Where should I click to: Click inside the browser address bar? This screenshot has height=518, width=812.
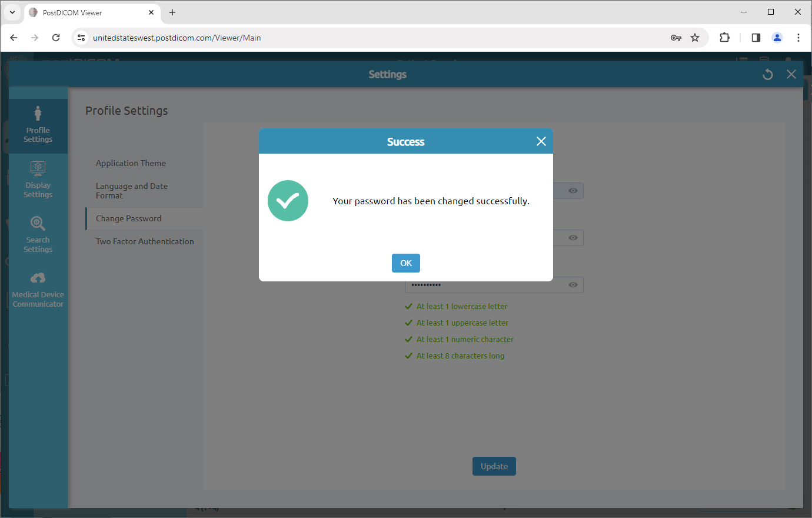353,37
